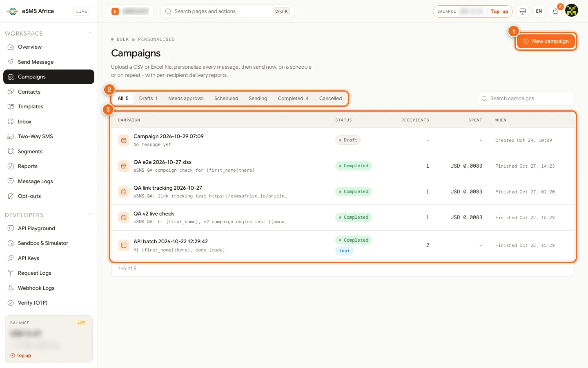Click the display monitor icon in header
This screenshot has height=368, width=588.
coord(523,11)
